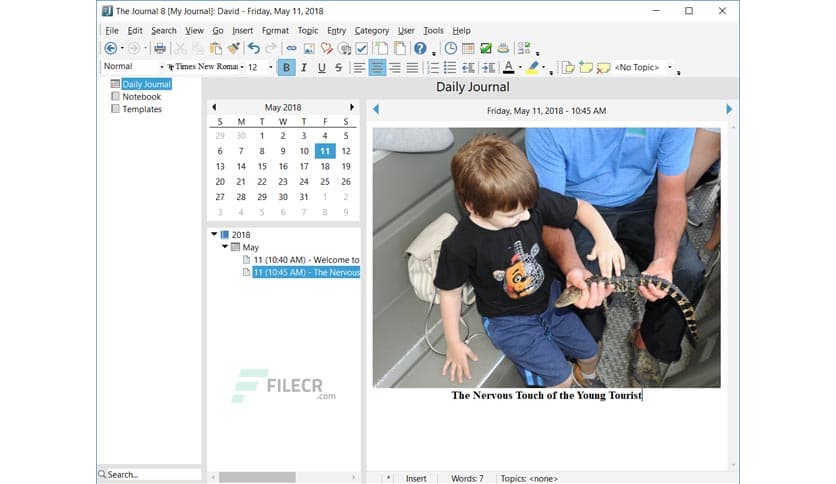Click the Insert hyperlink icon
836x484 pixels.
click(292, 48)
